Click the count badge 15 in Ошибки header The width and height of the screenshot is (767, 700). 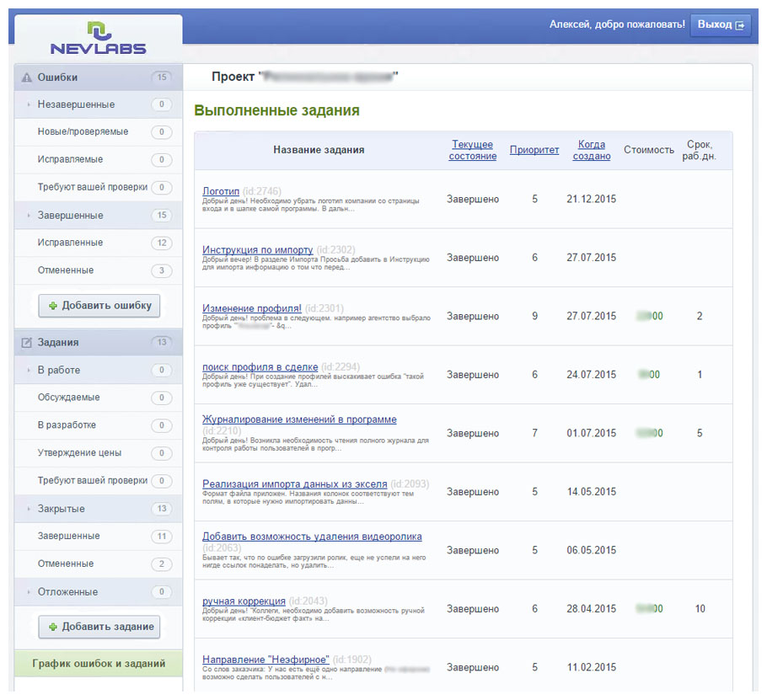[x=162, y=77]
